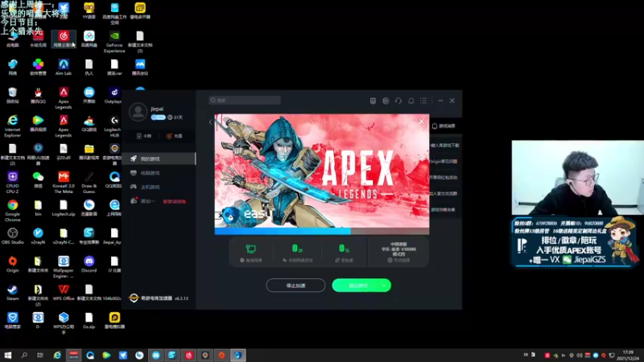Launch Wallpaper Engine from desktop
The width and height of the screenshot is (644, 362).
pos(64,267)
